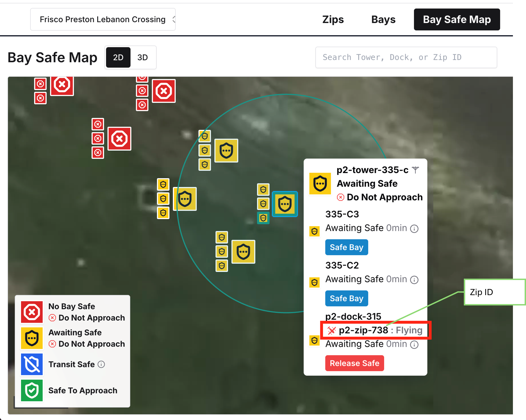The width and height of the screenshot is (526, 420).
Task: Click the Safe To Approach green legend icon
Action: [x=32, y=390]
